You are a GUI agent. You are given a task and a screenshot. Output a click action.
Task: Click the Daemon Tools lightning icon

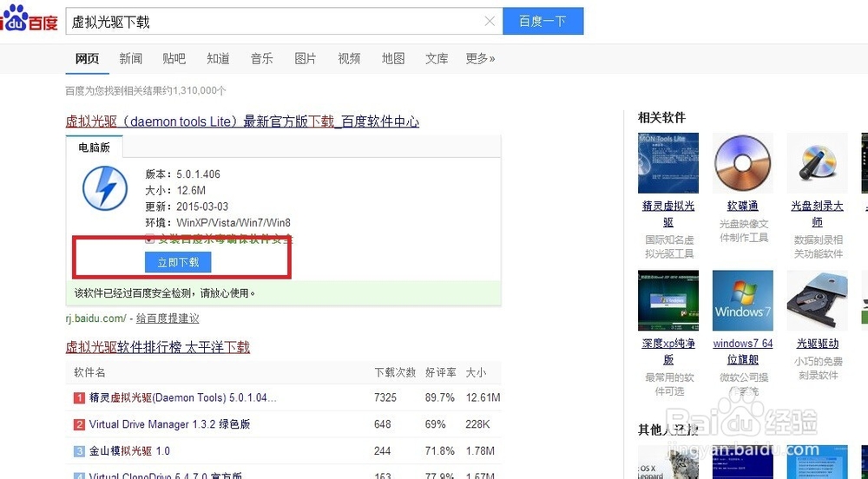[x=105, y=188]
